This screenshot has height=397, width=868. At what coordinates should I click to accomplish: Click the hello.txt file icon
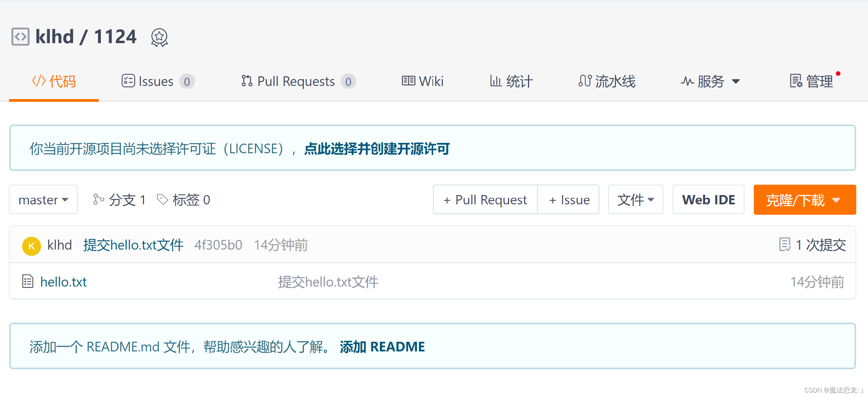pos(28,282)
